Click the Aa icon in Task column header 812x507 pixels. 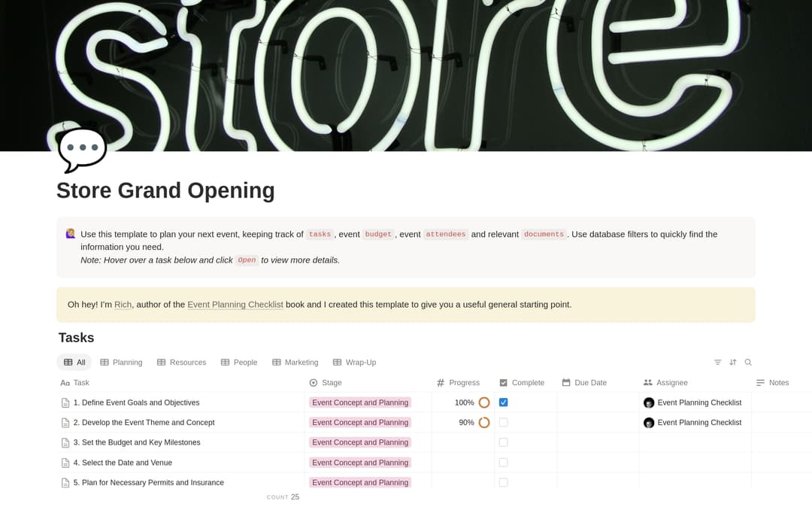65,383
